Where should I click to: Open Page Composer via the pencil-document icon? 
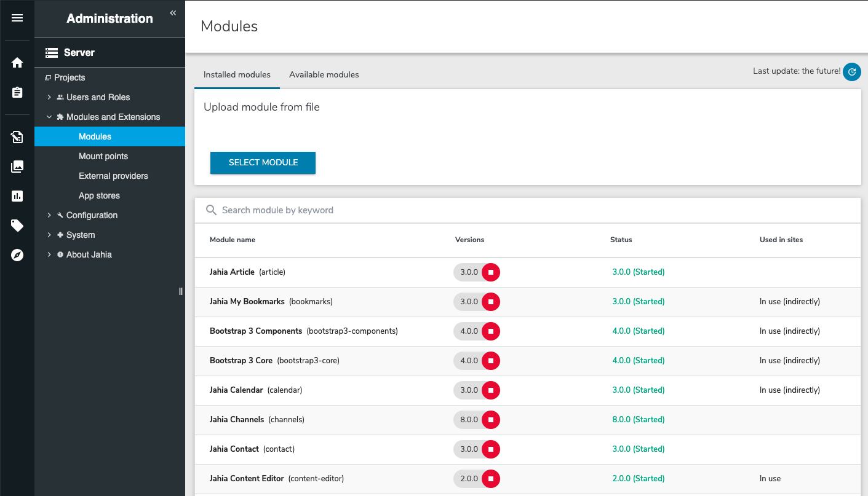pos(17,137)
